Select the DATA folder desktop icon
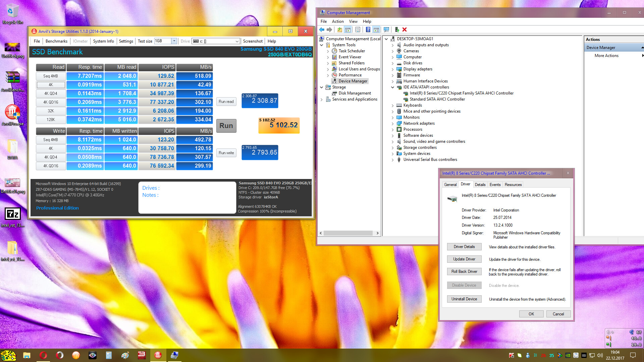This screenshot has height=362, width=644. pyautogui.click(x=12, y=149)
